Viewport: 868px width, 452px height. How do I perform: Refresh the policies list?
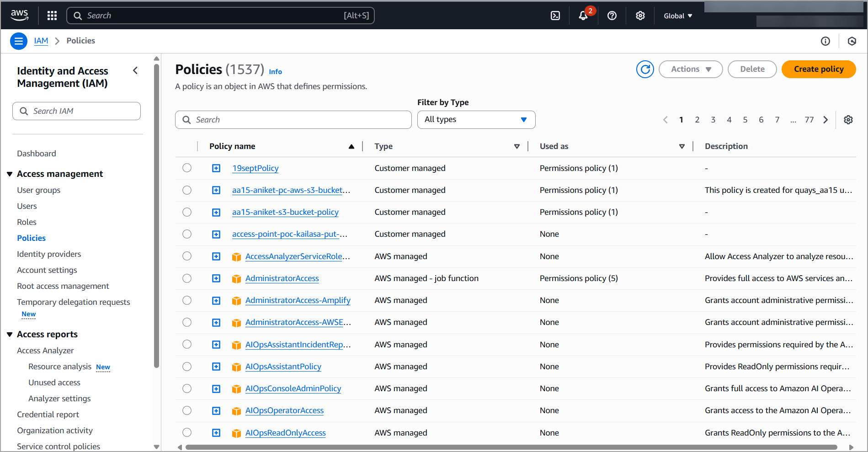(x=645, y=69)
